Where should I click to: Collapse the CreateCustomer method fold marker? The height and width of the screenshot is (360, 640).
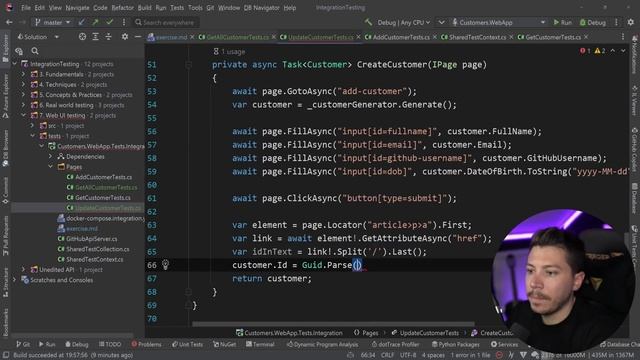[188, 64]
